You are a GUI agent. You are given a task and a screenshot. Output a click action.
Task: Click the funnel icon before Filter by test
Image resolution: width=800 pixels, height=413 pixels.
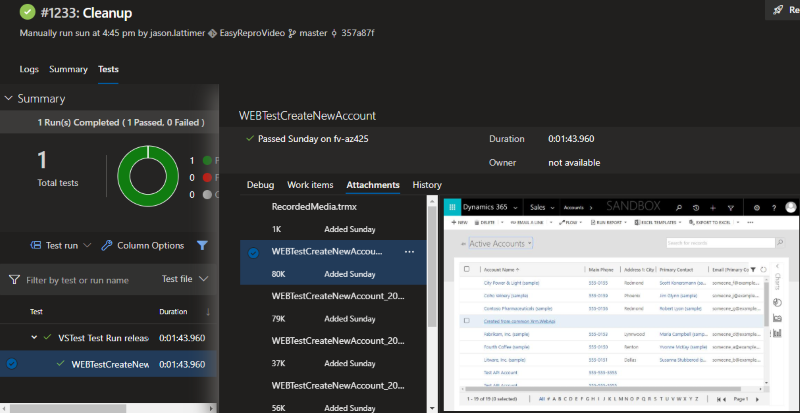14,280
